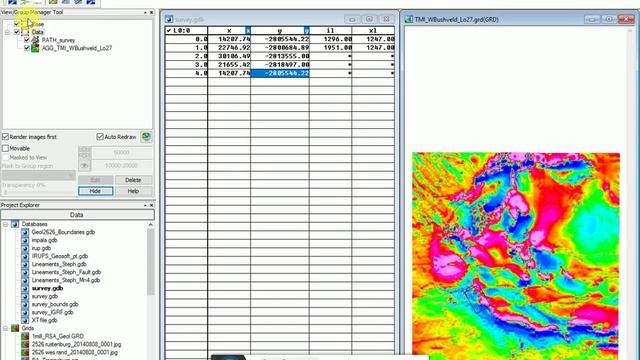Click the impala.gdb database icon

(25, 240)
